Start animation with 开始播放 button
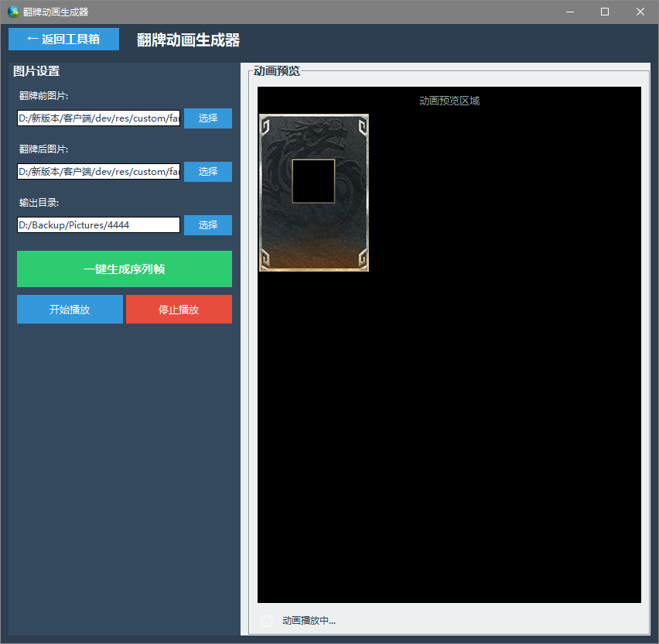The width and height of the screenshot is (659, 644). click(x=70, y=310)
